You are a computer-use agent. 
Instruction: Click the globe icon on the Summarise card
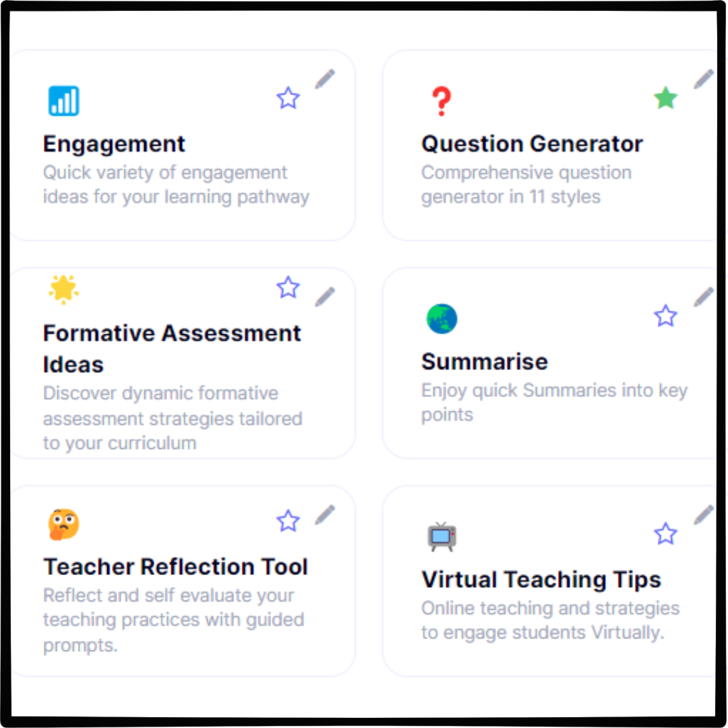click(442, 318)
